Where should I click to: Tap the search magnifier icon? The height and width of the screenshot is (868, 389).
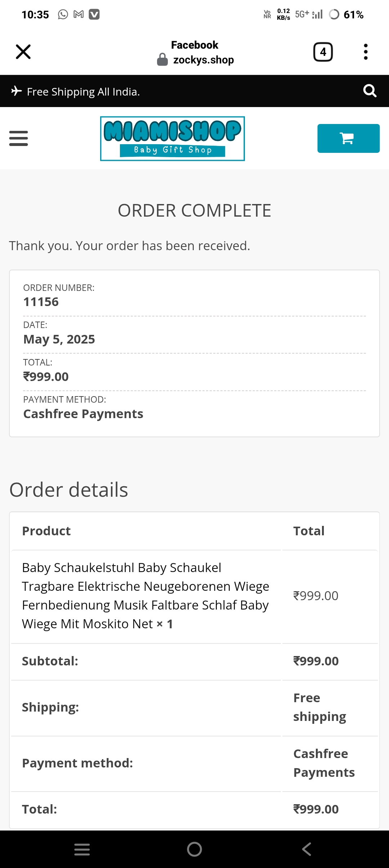tap(370, 91)
